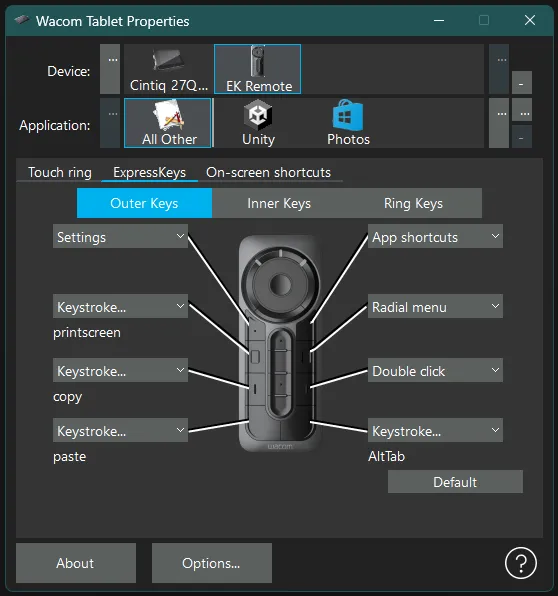Select the Inner Keys section
This screenshot has width=558, height=596.
[x=279, y=203]
